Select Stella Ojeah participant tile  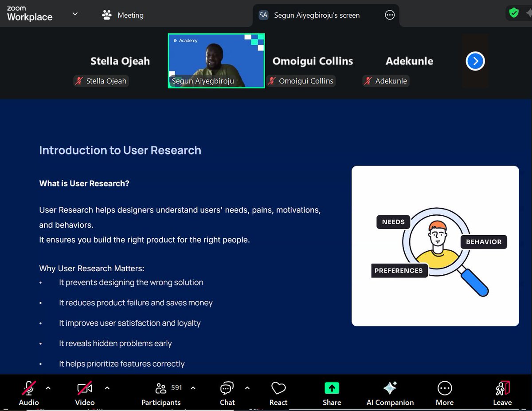pos(120,61)
